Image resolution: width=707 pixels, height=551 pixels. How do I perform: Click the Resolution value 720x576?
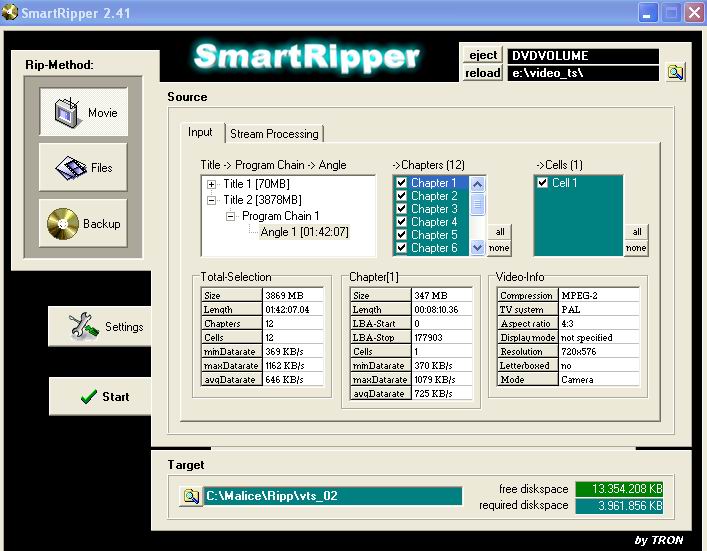pyautogui.click(x=599, y=351)
